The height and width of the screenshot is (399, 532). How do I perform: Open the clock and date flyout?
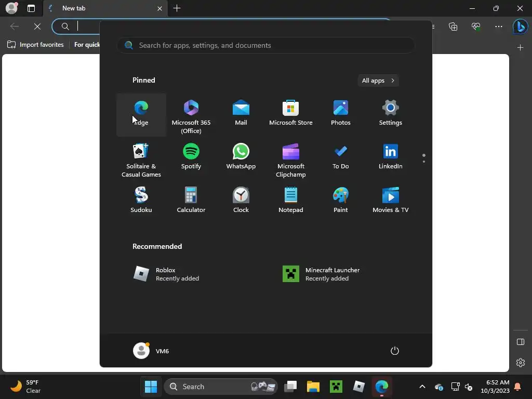[x=495, y=386]
